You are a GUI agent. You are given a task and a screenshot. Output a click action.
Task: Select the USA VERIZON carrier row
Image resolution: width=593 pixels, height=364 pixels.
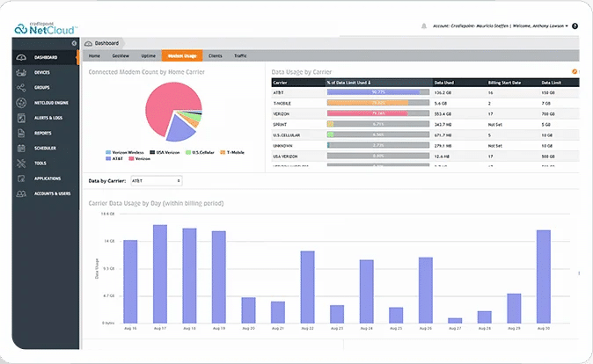click(x=425, y=157)
